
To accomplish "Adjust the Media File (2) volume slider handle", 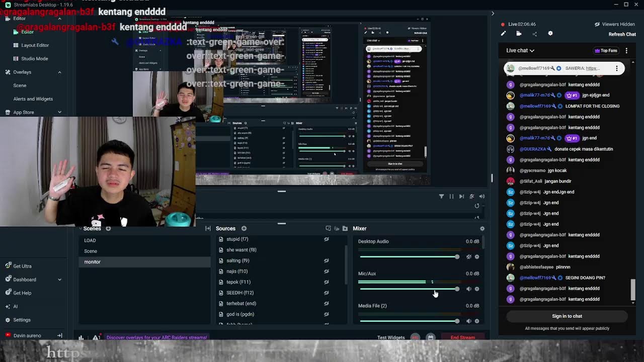I will tap(457, 321).
